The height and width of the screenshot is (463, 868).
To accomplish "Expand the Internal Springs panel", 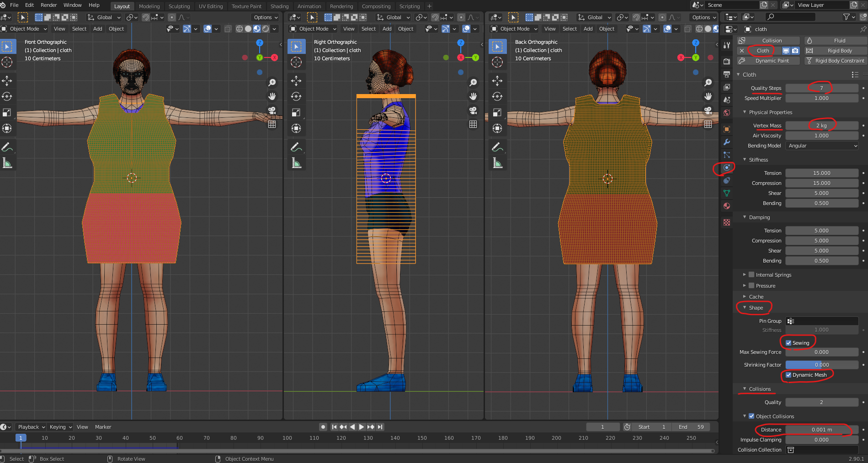I will [x=773, y=275].
